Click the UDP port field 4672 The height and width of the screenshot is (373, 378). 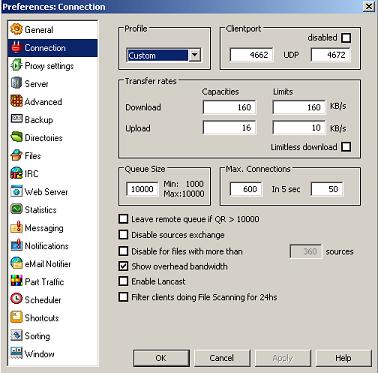331,55
